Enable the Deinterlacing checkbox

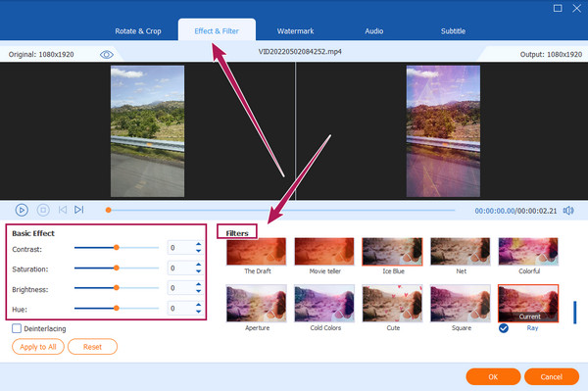[17, 328]
